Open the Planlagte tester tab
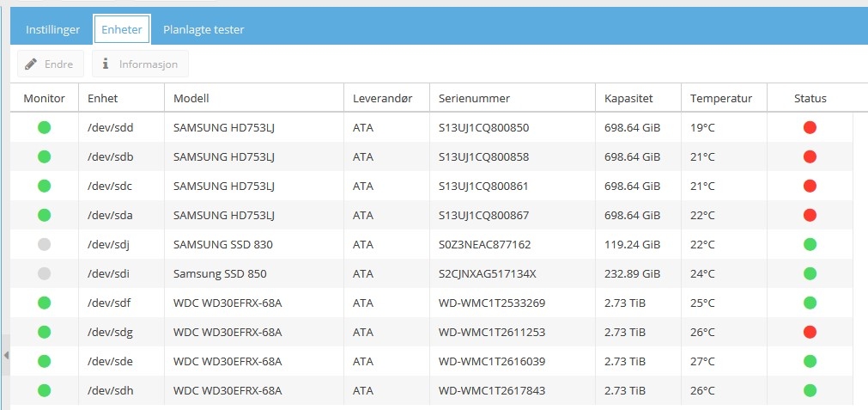The height and width of the screenshot is (410, 868). [203, 29]
